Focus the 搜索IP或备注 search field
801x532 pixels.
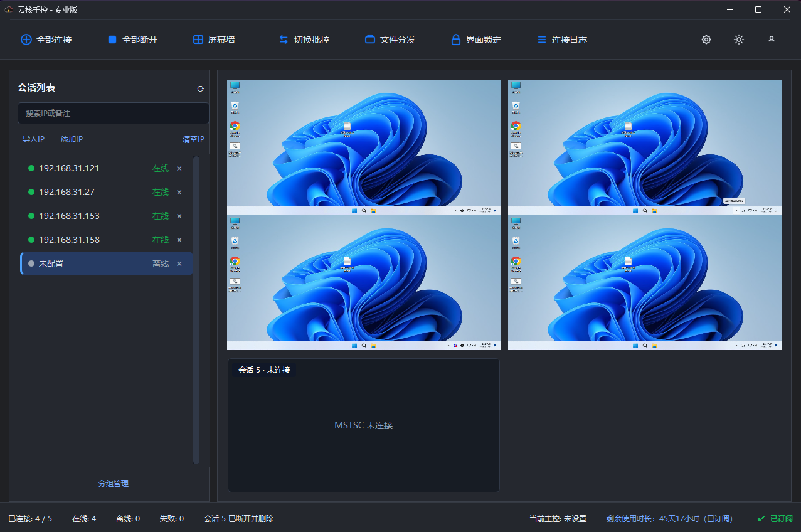[114, 114]
